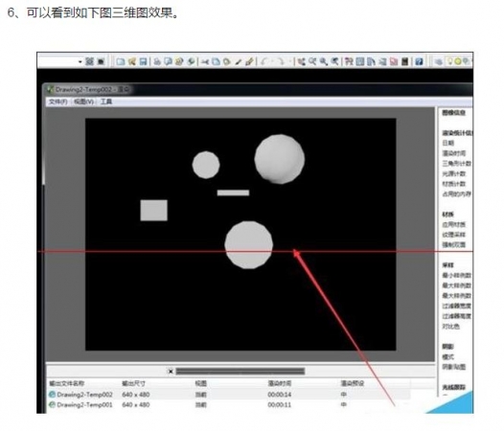Screen dimensions: 504x431
Task: Select the Drawing2-Temp002 render history row
Action: click(x=229, y=395)
